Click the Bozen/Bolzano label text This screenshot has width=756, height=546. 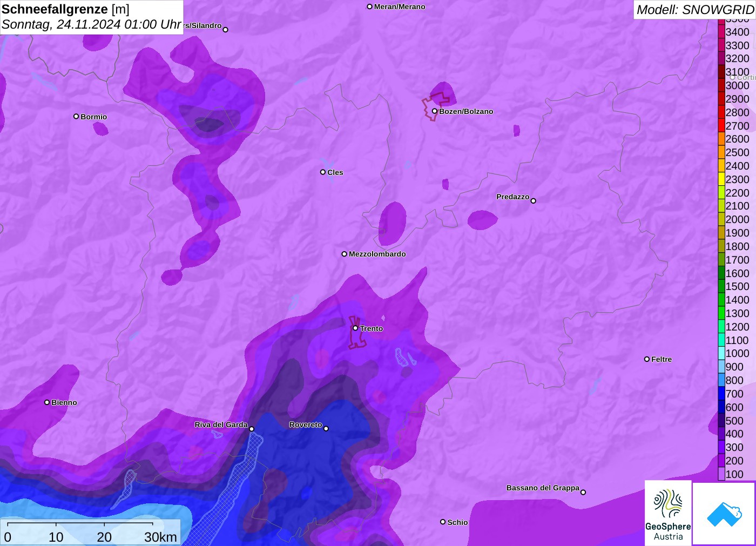[466, 111]
